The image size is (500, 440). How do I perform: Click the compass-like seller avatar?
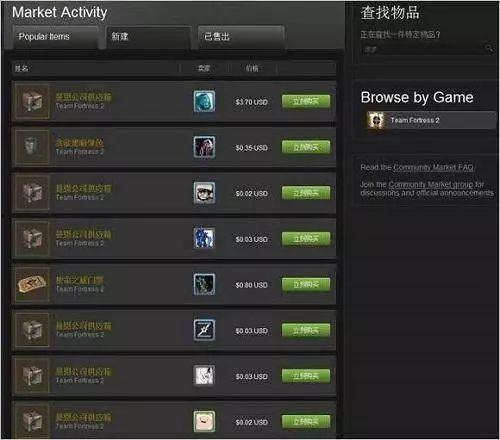[204, 330]
